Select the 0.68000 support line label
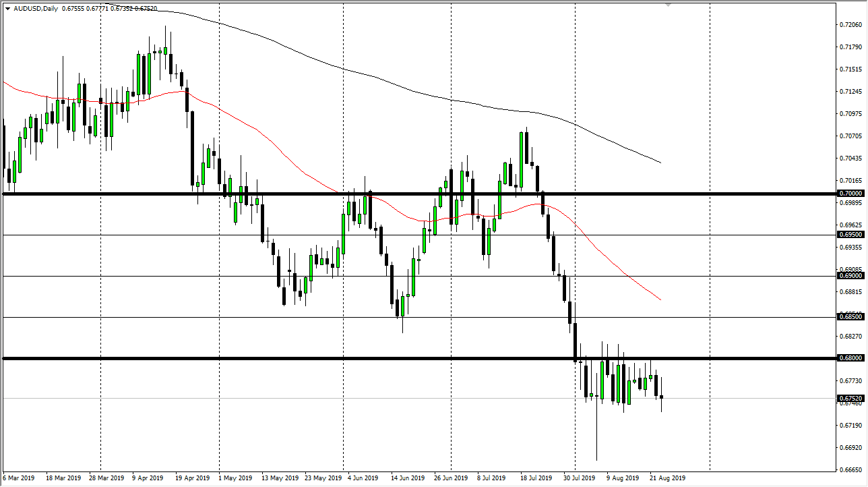This screenshot has width=868, height=487. [850, 358]
